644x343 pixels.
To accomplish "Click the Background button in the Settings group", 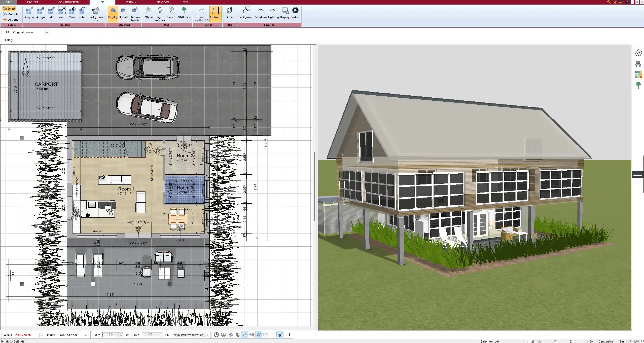I will click(246, 13).
